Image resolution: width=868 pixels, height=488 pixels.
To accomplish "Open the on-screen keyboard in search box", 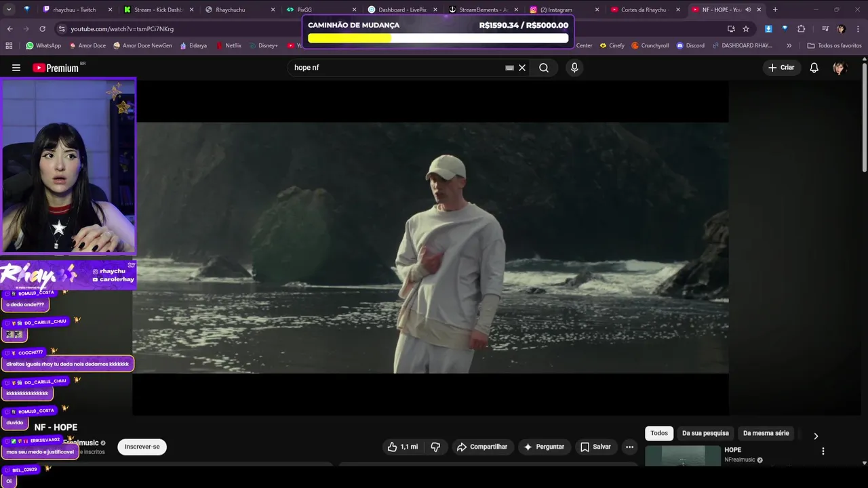I will pos(509,68).
